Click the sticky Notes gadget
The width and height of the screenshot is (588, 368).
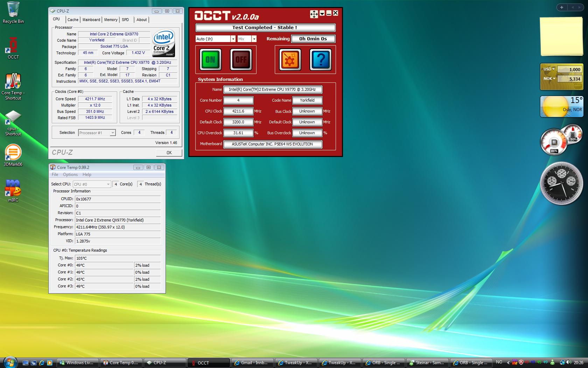tap(561, 36)
